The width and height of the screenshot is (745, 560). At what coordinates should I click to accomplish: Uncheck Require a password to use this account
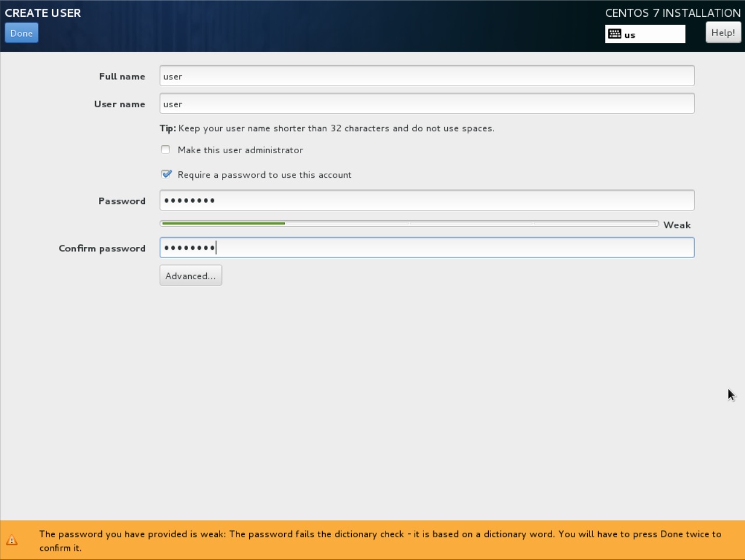click(167, 174)
